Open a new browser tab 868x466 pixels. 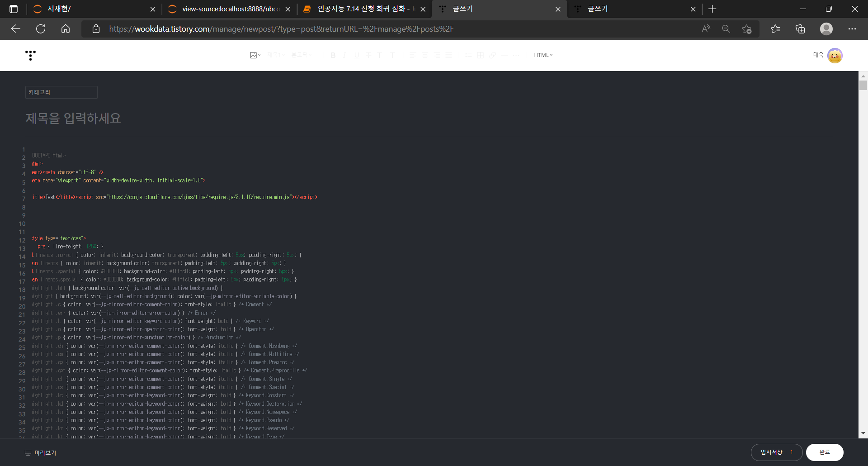pyautogui.click(x=712, y=9)
